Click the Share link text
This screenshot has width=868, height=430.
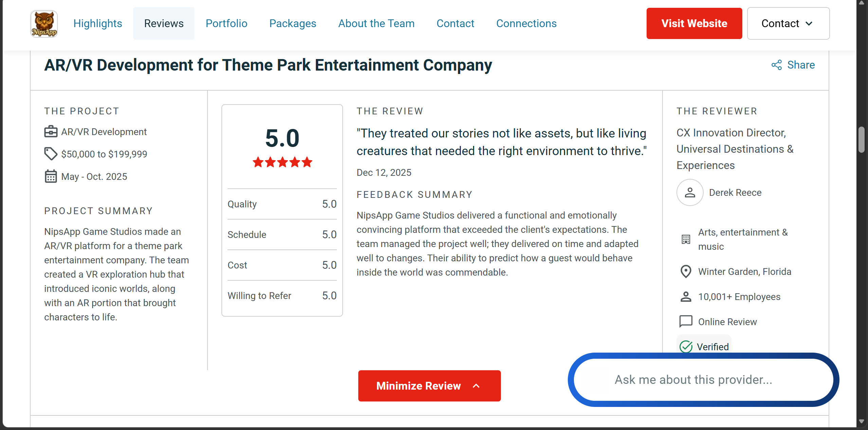[x=801, y=65]
